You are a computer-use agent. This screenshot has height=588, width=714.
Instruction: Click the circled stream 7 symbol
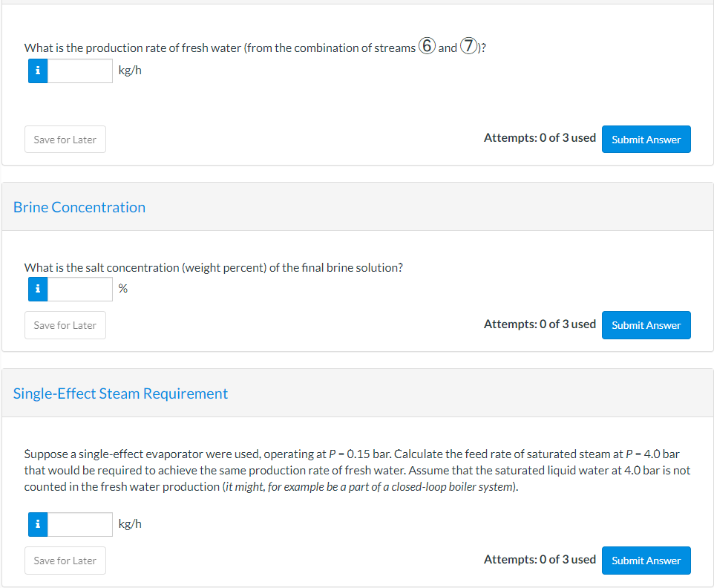point(468,45)
